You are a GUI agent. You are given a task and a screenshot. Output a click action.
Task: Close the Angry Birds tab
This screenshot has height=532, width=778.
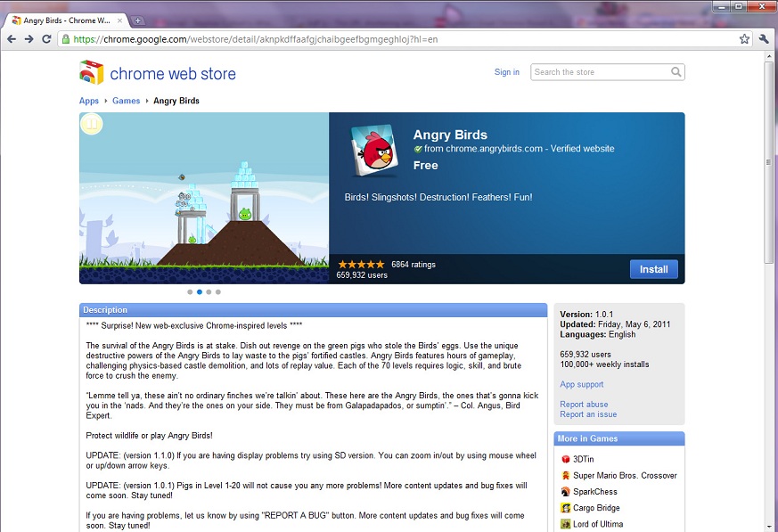(119, 20)
